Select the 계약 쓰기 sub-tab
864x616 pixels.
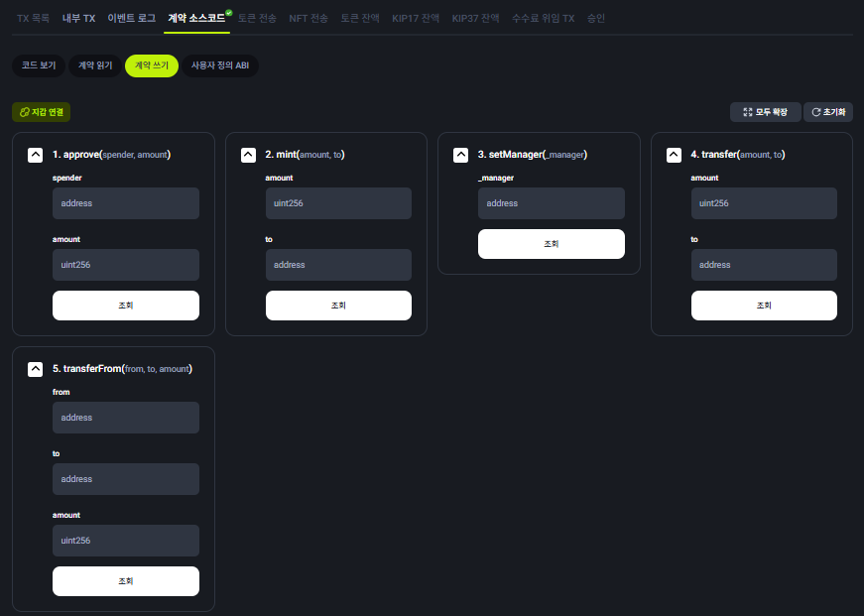[x=152, y=65]
